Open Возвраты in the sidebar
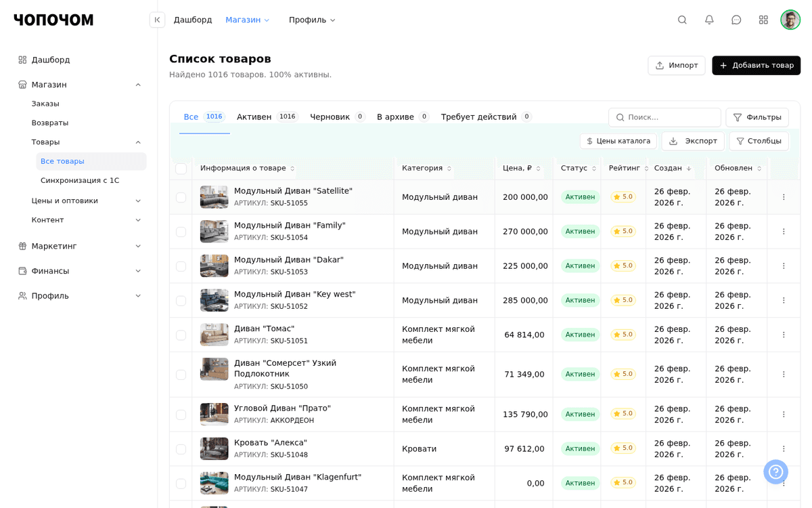Screen dimensions: 812x508 pos(50,123)
